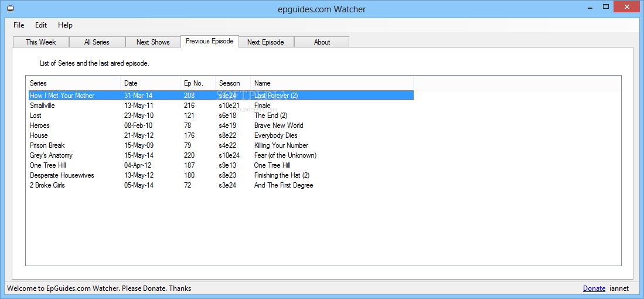Click episode name Finishing the Hat (2)
644x299 pixels.
pyautogui.click(x=282, y=175)
